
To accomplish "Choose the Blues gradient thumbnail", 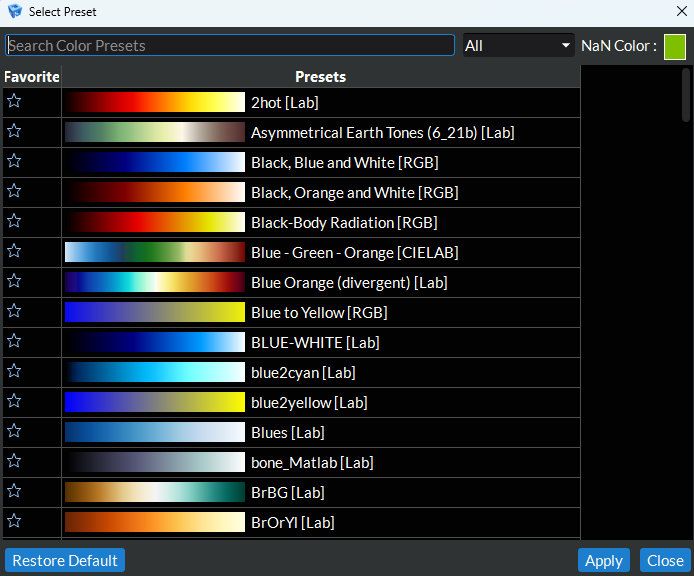I will pyautogui.click(x=155, y=432).
